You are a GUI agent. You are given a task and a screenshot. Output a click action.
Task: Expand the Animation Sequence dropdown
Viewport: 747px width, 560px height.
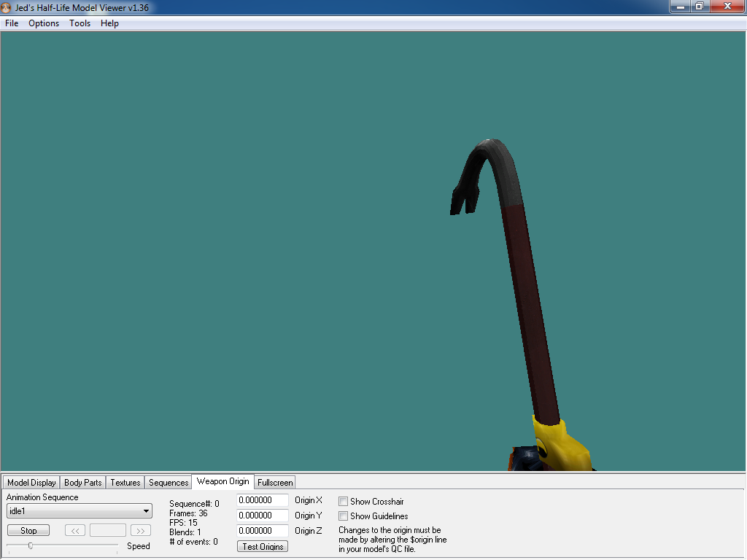point(79,511)
